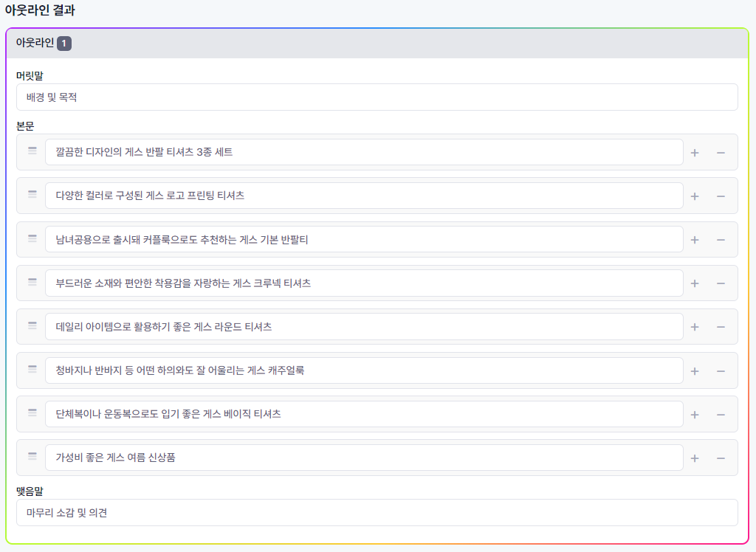
Task: Remove the '청바지나 반바지 등' row
Action: pyautogui.click(x=721, y=371)
